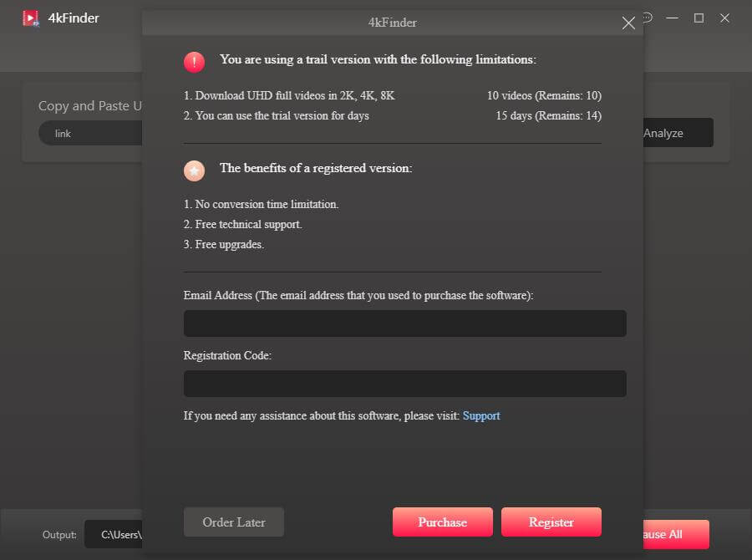752x560 pixels.
Task: Click the star benefits icon
Action: tap(194, 171)
